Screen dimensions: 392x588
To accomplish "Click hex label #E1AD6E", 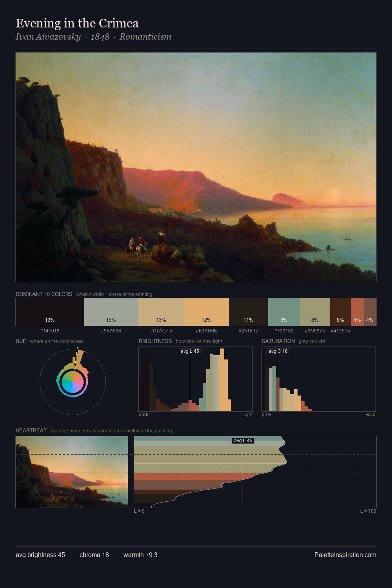I will point(207,331).
